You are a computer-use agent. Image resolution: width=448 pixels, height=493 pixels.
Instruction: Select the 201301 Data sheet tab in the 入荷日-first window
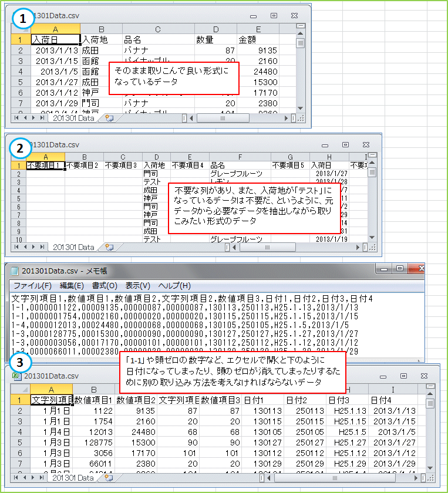click(73, 118)
